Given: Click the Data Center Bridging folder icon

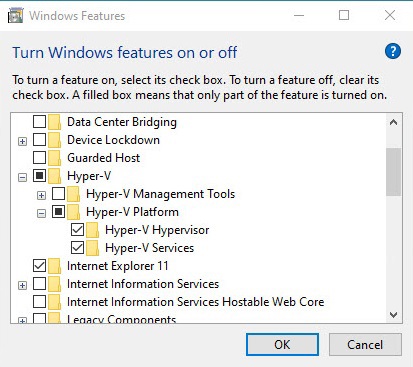Looking at the screenshot, I should 55,122.
